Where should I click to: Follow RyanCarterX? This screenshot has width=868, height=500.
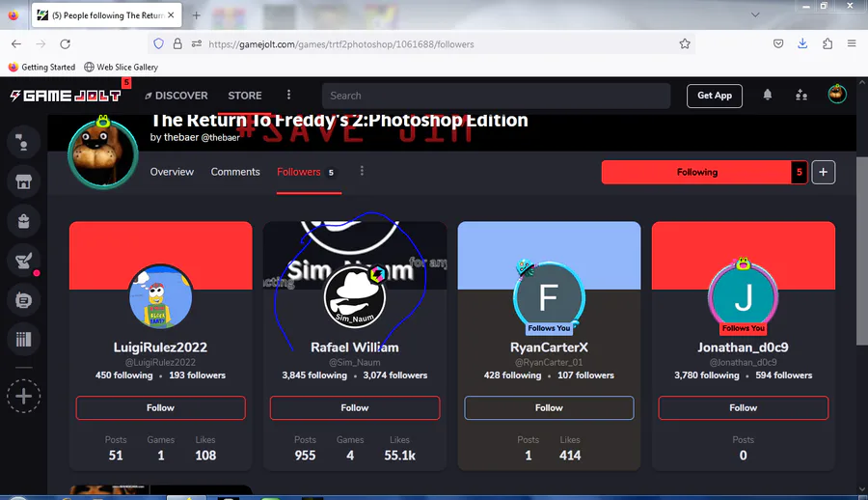point(549,407)
